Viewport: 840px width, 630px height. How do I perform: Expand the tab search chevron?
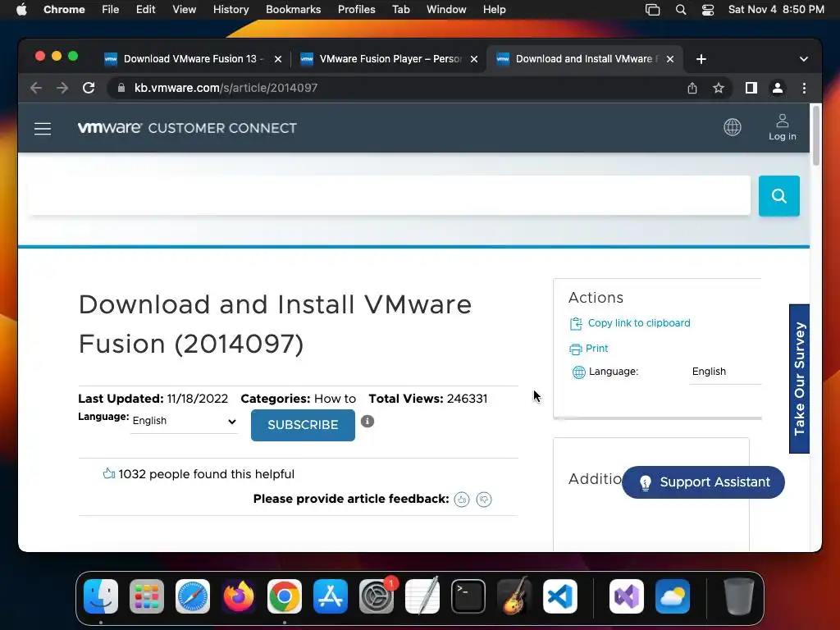coord(804,59)
